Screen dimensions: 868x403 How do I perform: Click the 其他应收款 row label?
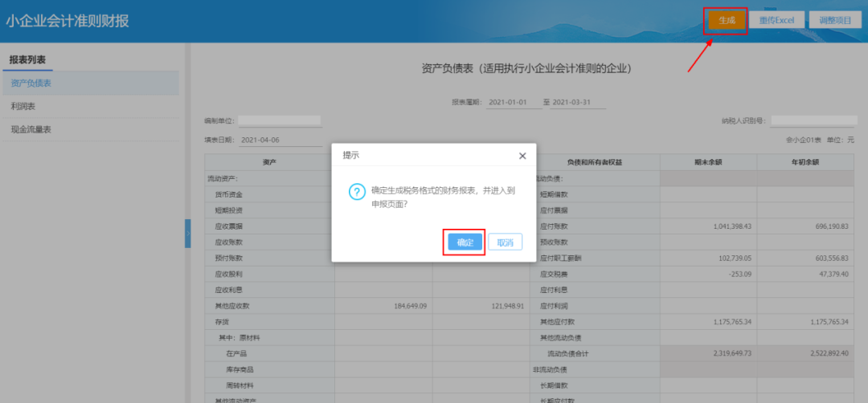tap(232, 306)
